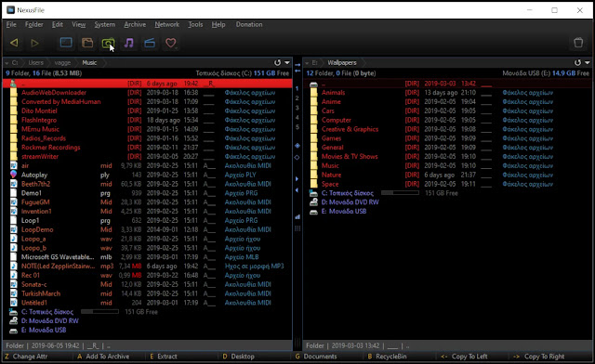Go back with the left arrow toolbar icon
The width and height of the screenshot is (595, 364).
coord(15,43)
